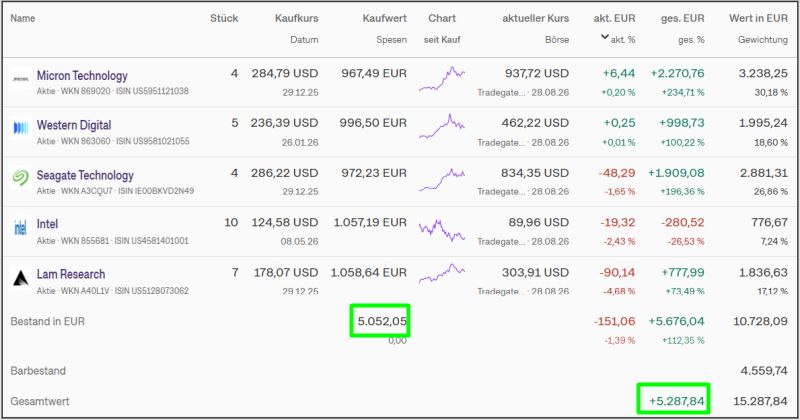The height and width of the screenshot is (420, 800).
Task: Select total purchase value 5.052,05
Action: pos(382,321)
